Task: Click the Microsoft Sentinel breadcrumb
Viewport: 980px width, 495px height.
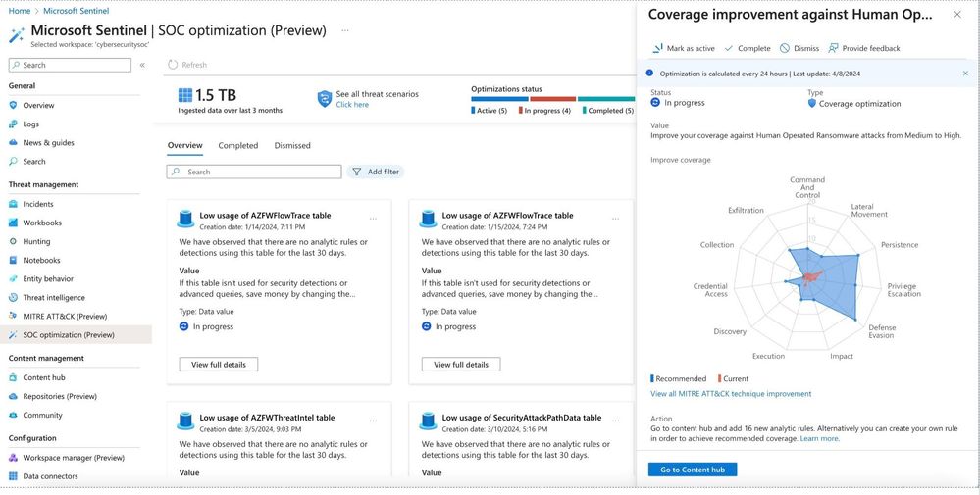Action: 76,11
